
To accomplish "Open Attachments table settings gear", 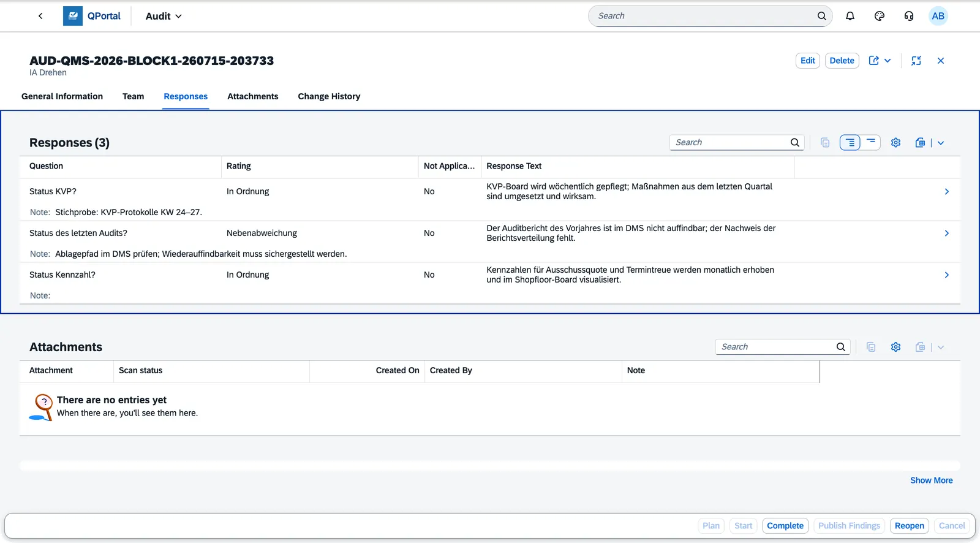I will tap(895, 347).
